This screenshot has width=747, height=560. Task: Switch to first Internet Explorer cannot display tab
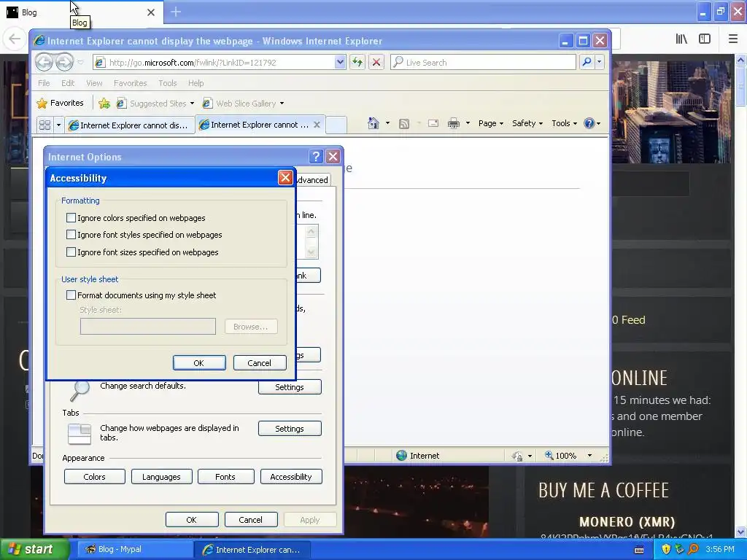coord(130,125)
